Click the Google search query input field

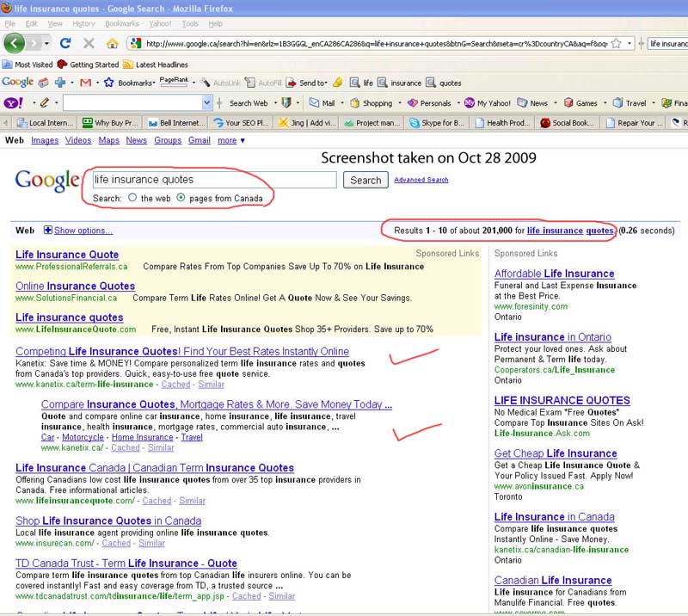click(214, 180)
